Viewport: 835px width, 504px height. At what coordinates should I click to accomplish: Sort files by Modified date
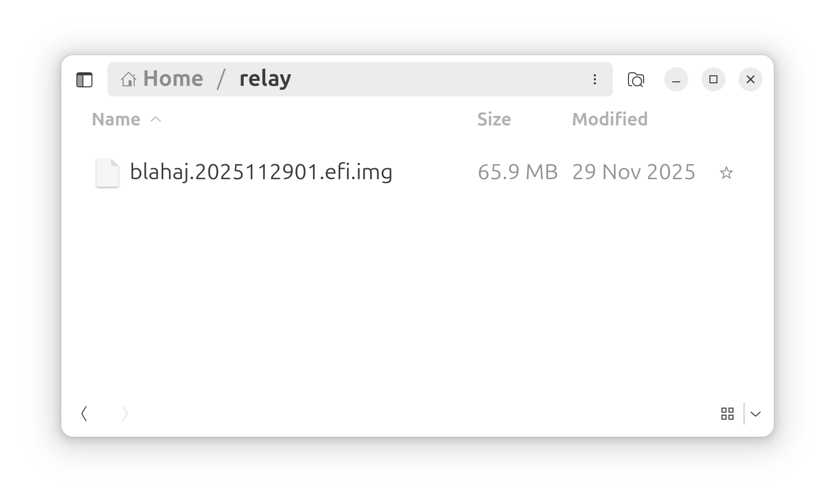point(609,119)
